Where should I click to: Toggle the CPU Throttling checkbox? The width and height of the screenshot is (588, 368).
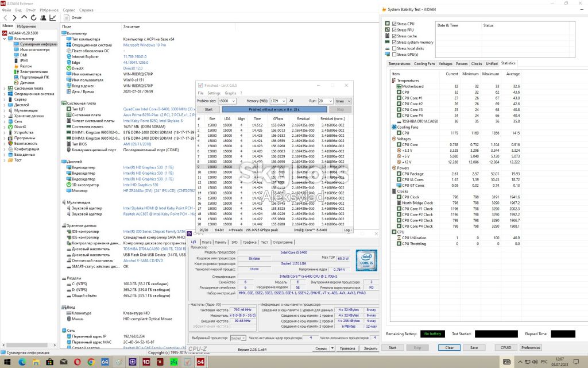[399, 244]
